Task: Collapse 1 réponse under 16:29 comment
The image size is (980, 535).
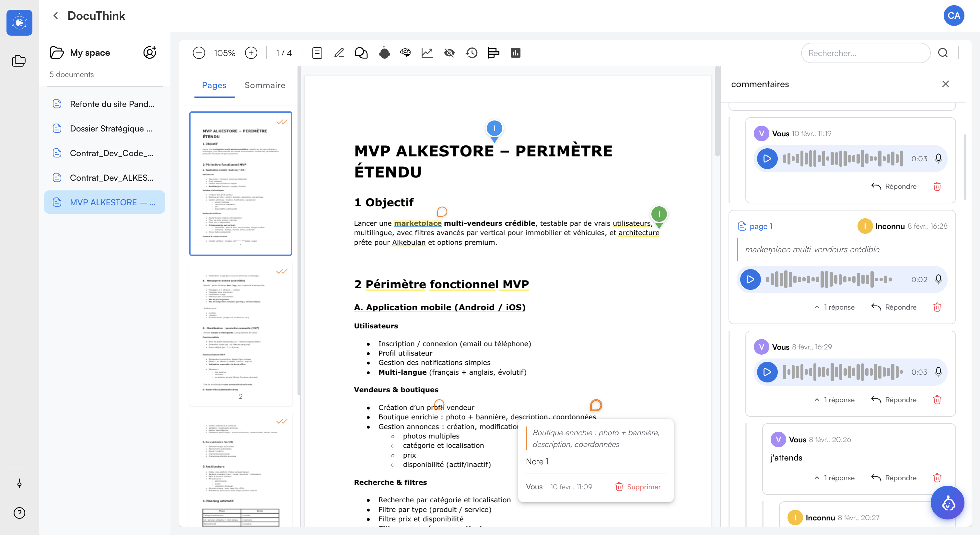Action: [834, 400]
